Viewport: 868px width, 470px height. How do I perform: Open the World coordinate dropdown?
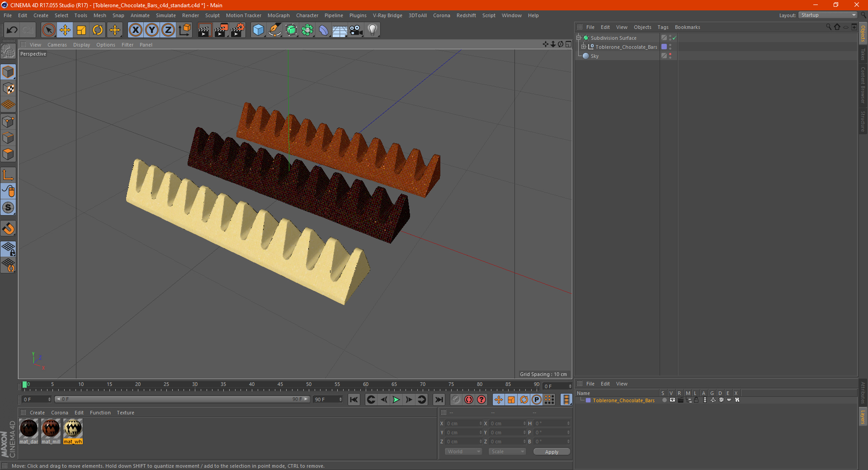[x=463, y=451]
